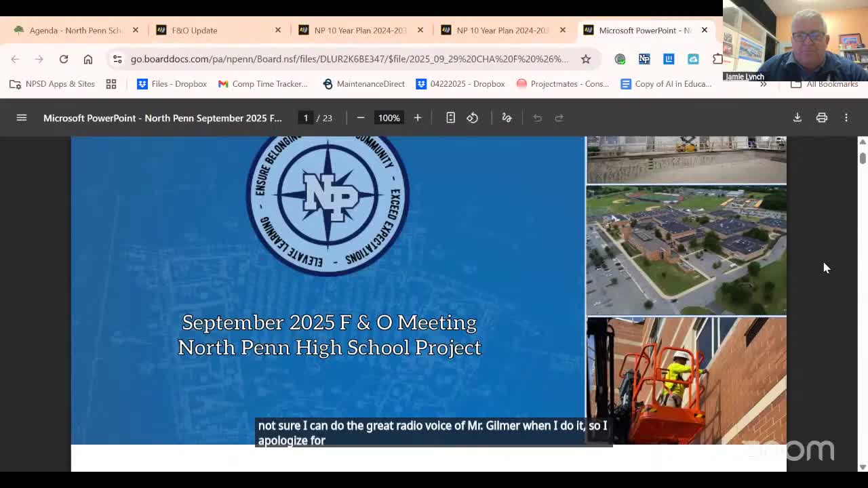Fit the PDF to page
Screen dimensions: 868x488
click(x=450, y=118)
